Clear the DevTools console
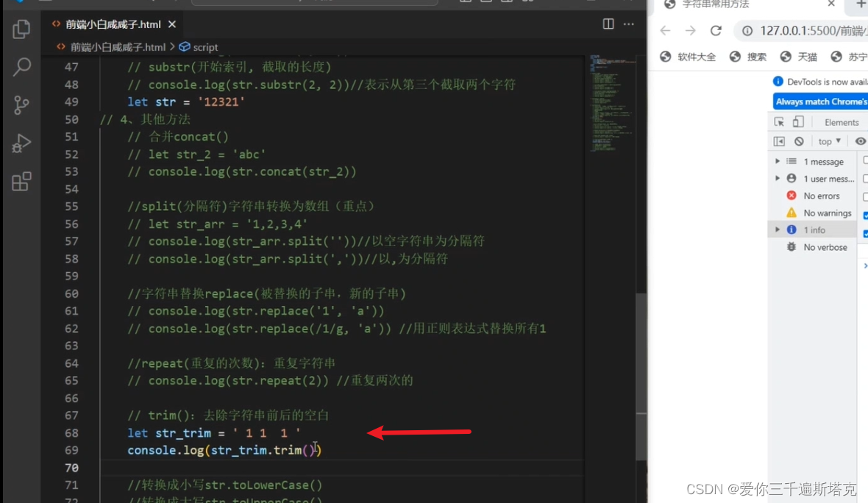The image size is (868, 503). tap(800, 141)
